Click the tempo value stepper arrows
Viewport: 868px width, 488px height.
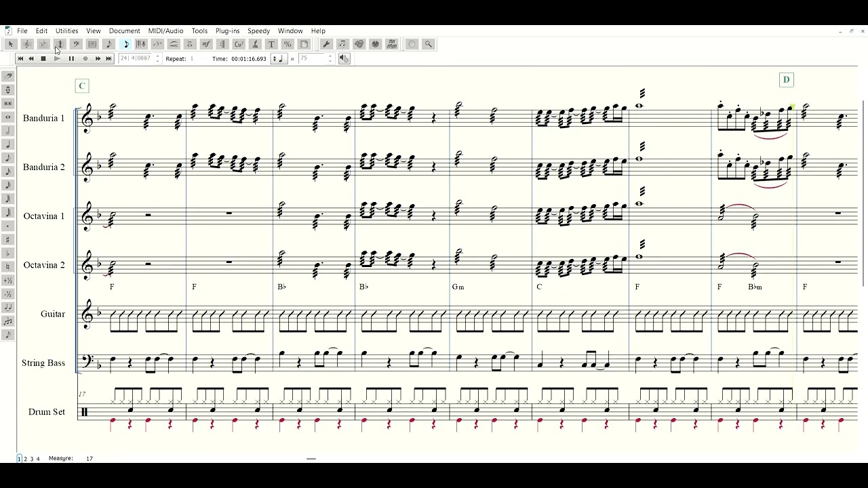pos(330,59)
